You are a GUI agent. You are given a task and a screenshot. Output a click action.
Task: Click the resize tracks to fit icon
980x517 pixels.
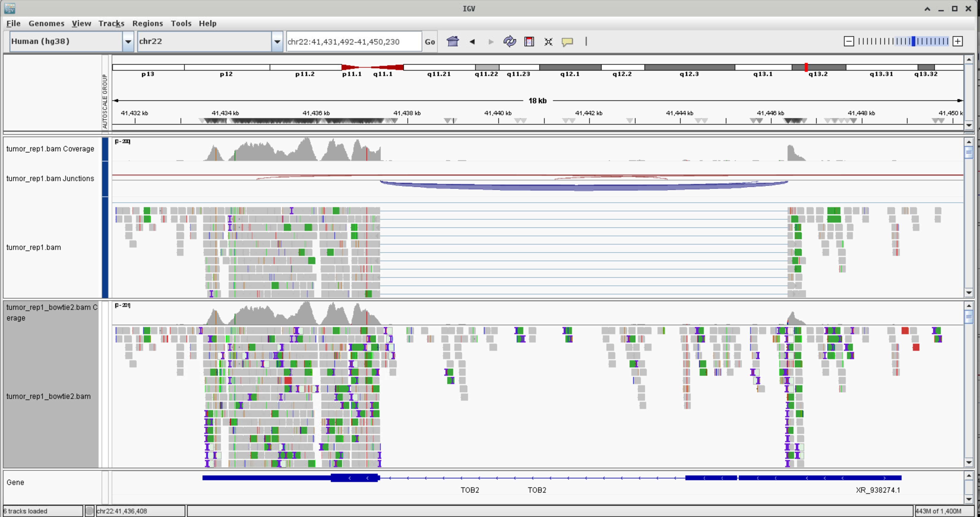click(x=548, y=42)
